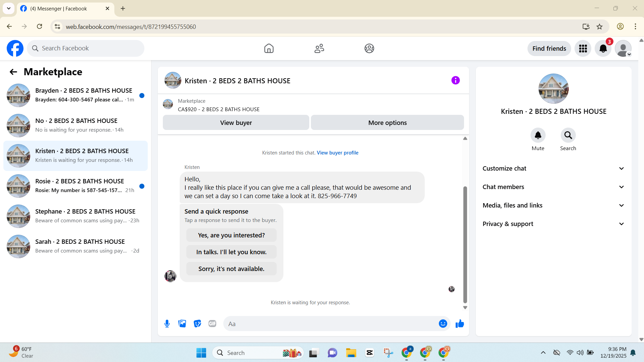Click the sender's small avatar beside quick responses
The height and width of the screenshot is (362, 644).
pos(170,276)
